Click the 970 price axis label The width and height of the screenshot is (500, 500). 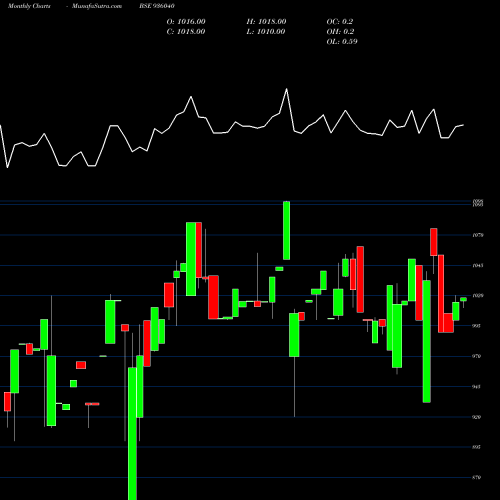click(477, 356)
